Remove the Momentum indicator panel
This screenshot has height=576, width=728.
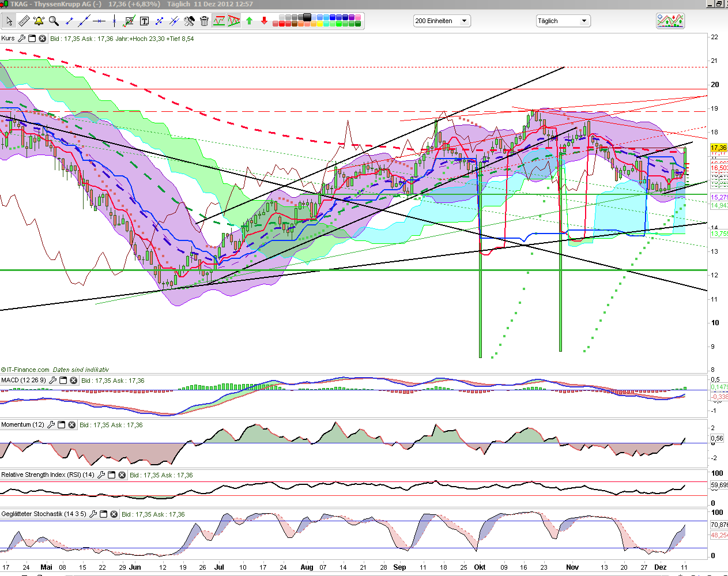(71, 425)
